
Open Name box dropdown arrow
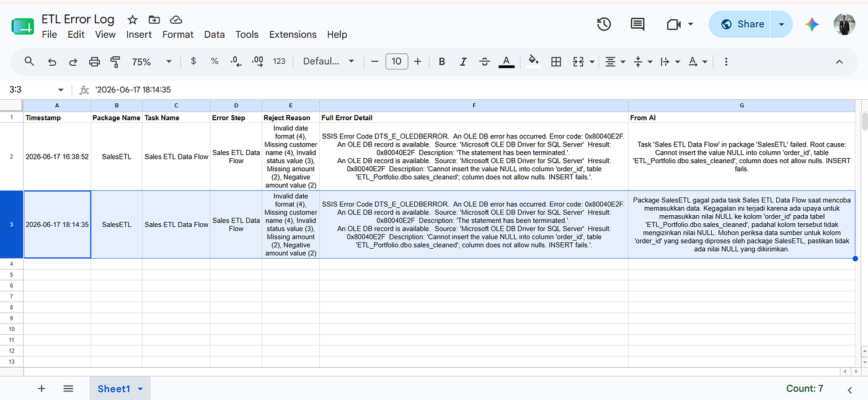pyautogui.click(x=60, y=90)
